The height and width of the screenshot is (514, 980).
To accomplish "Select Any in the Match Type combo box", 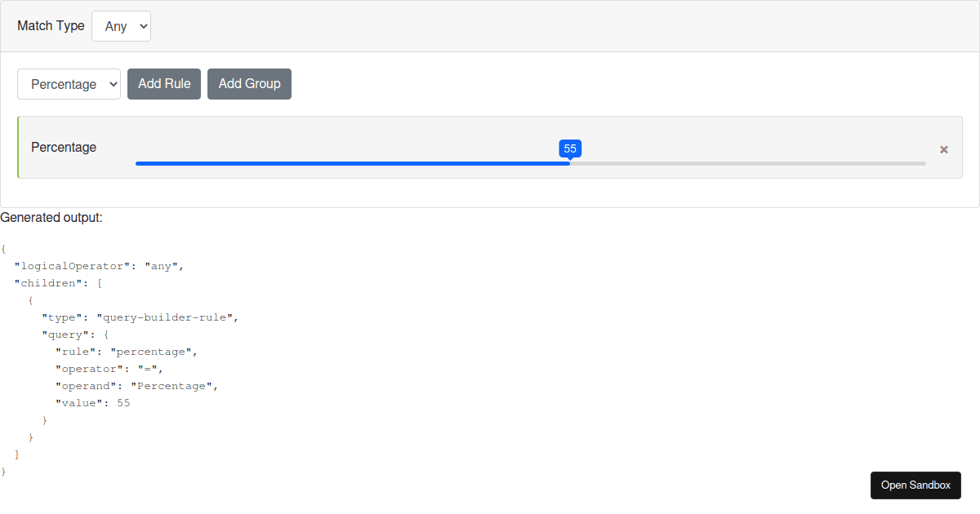I will click(121, 25).
